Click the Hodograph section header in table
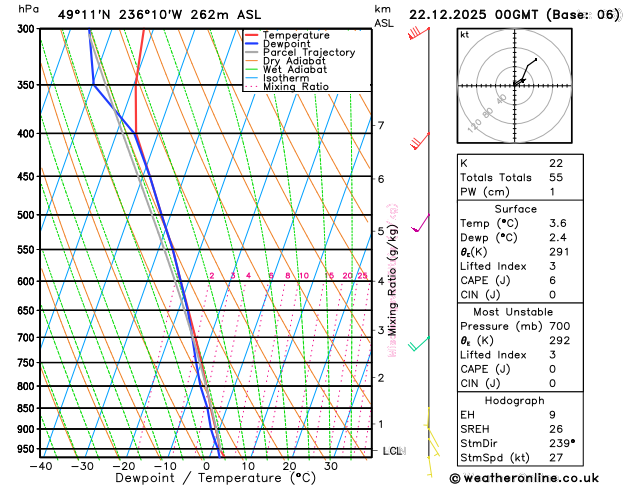 515,401
